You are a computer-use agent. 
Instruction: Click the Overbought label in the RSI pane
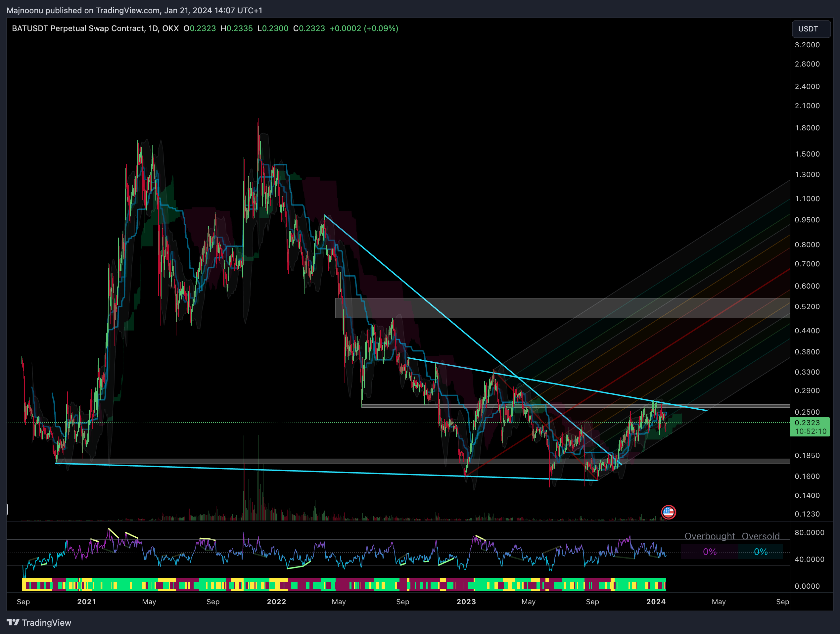click(x=709, y=536)
